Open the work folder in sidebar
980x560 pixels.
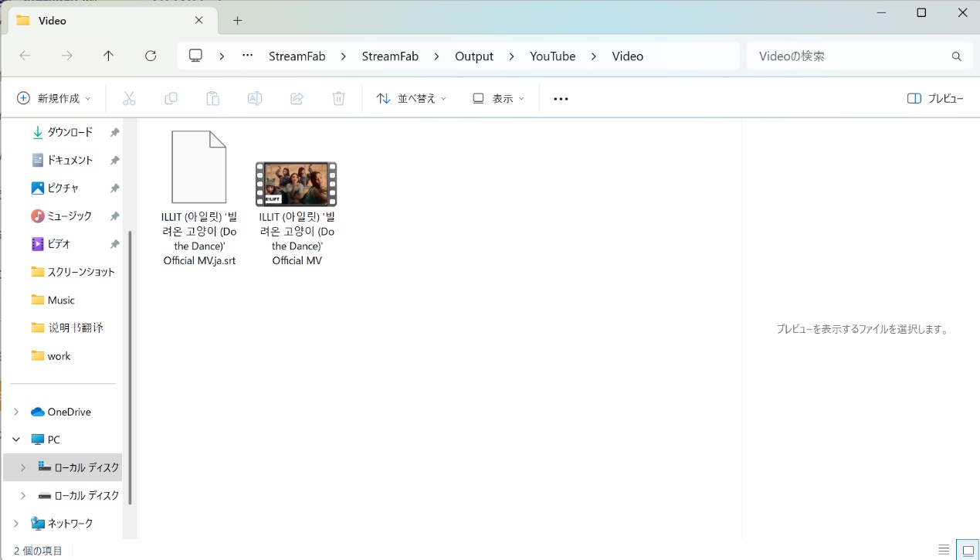[51, 356]
